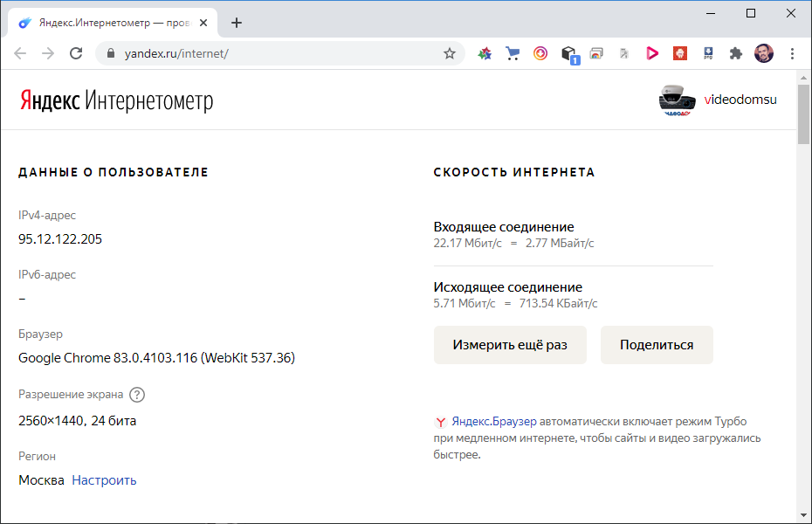The height and width of the screenshot is (524, 812).
Task: Open the blue PNG download extension
Action: 708,53
